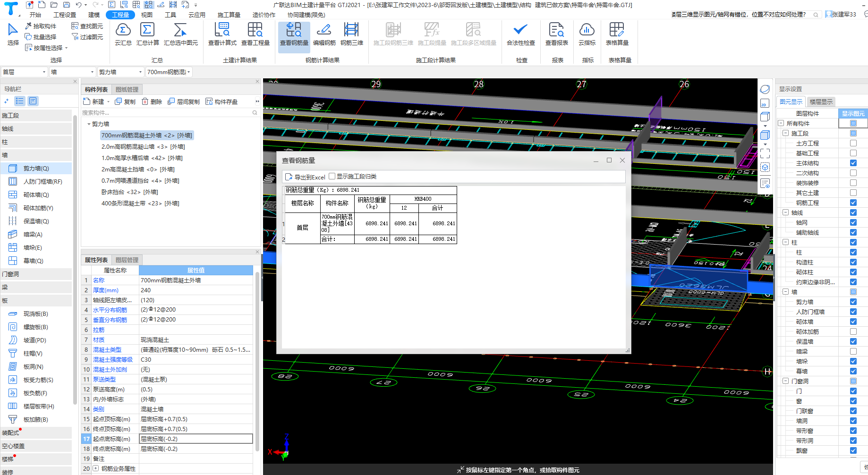Viewport: 868px width, 475px height.
Task: Click the 2D view icon in viewport toolbar
Action: coord(765,103)
